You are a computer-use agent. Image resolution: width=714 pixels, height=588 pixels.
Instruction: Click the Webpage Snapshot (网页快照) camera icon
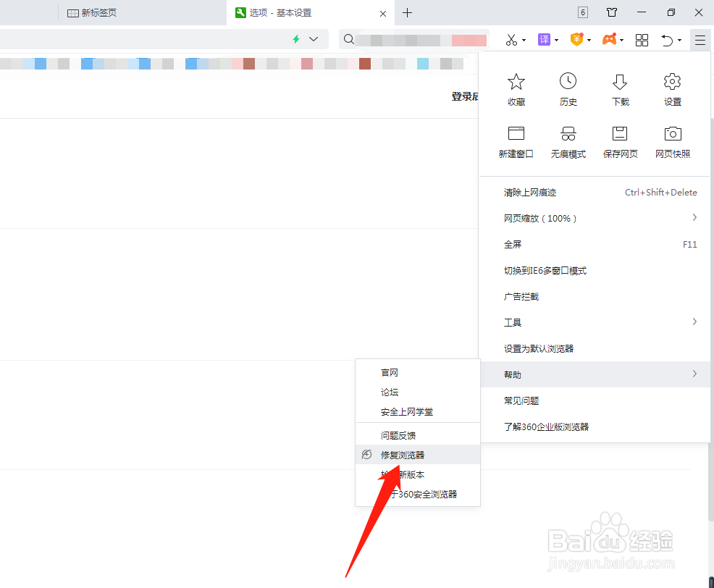673,133
